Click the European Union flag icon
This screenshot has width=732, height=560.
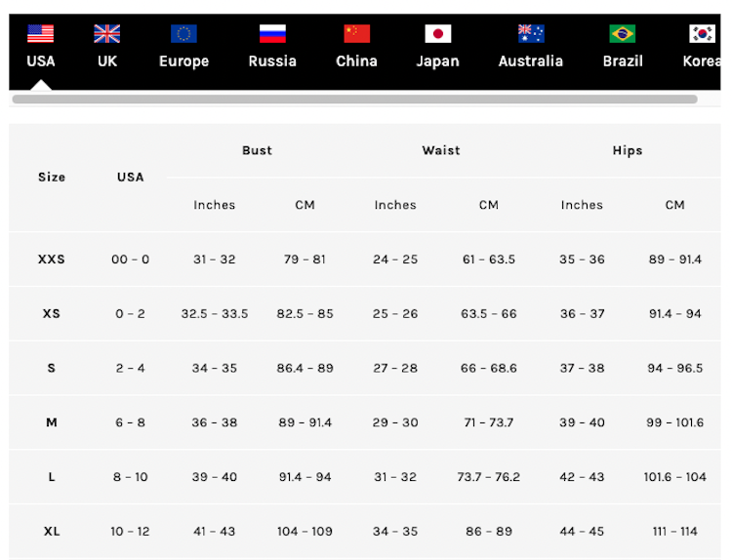[x=183, y=34]
